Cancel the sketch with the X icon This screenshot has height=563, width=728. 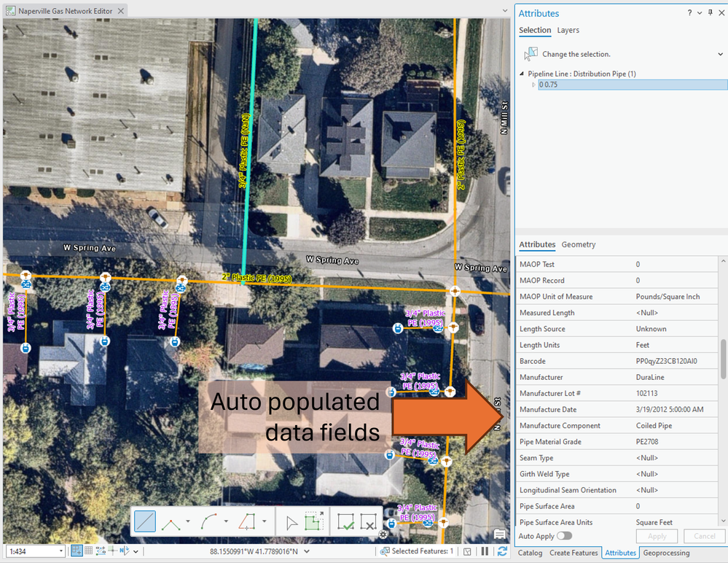click(x=368, y=522)
